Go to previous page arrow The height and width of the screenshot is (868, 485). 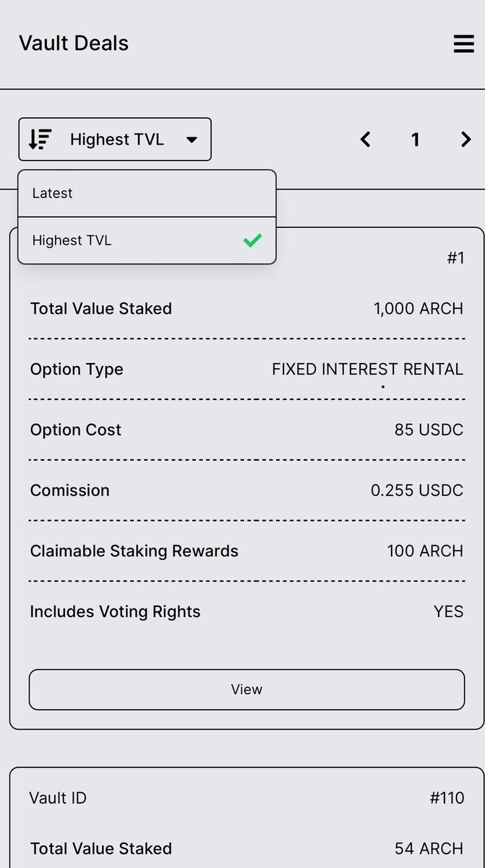click(x=366, y=140)
